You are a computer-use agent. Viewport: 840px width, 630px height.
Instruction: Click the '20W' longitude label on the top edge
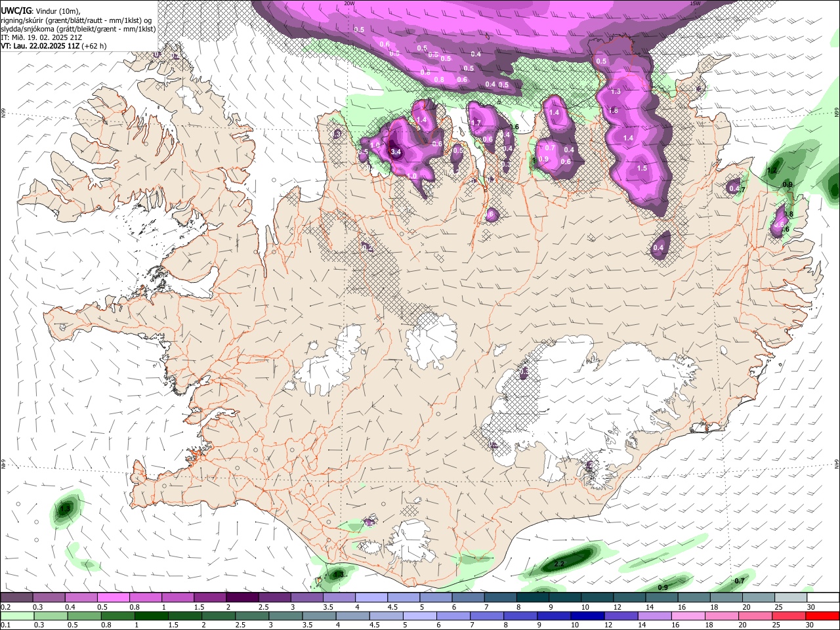pyautogui.click(x=349, y=3)
